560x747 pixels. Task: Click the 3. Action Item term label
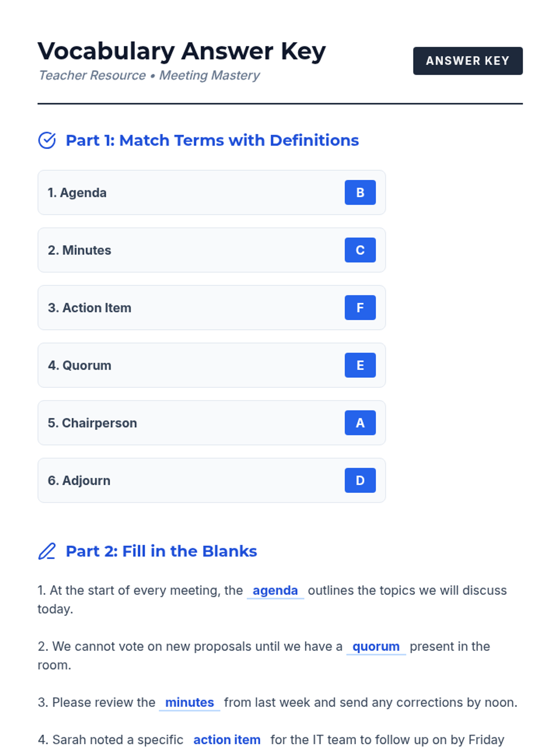90,308
